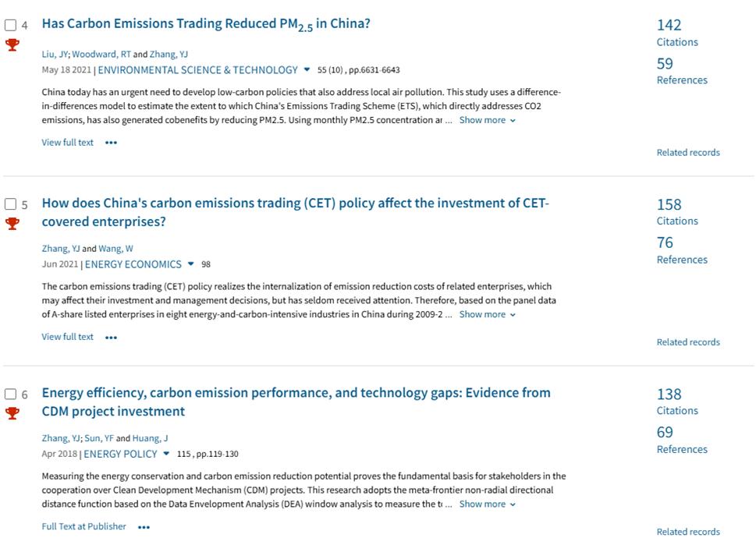This screenshot has width=756, height=552.
Task: Show more of the CDM project abstract
Action: (x=487, y=504)
